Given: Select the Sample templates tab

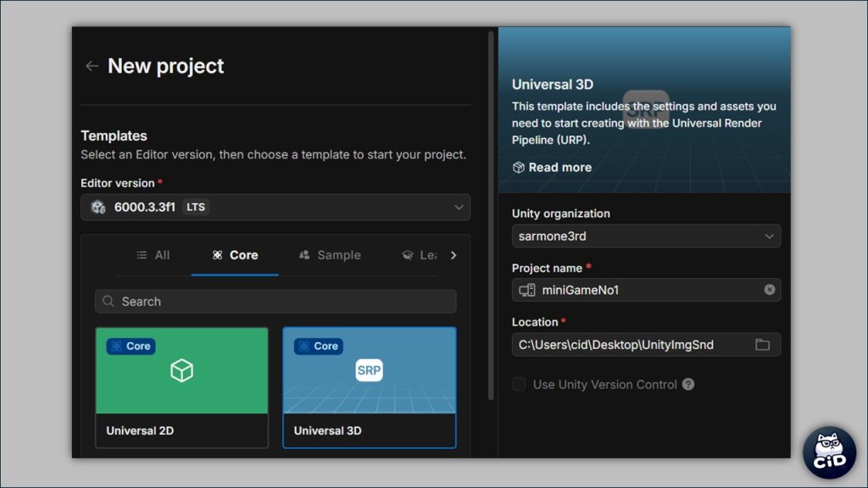Looking at the screenshot, I should (x=330, y=255).
